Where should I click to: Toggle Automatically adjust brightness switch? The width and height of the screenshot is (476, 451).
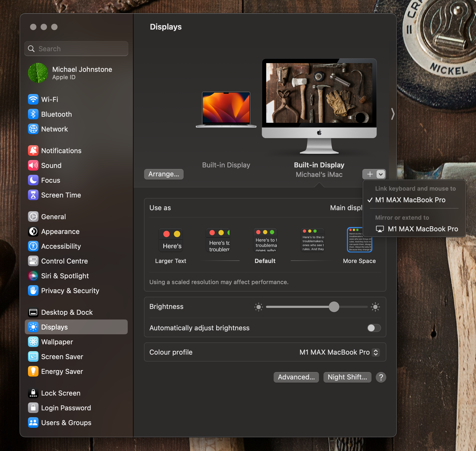click(374, 328)
